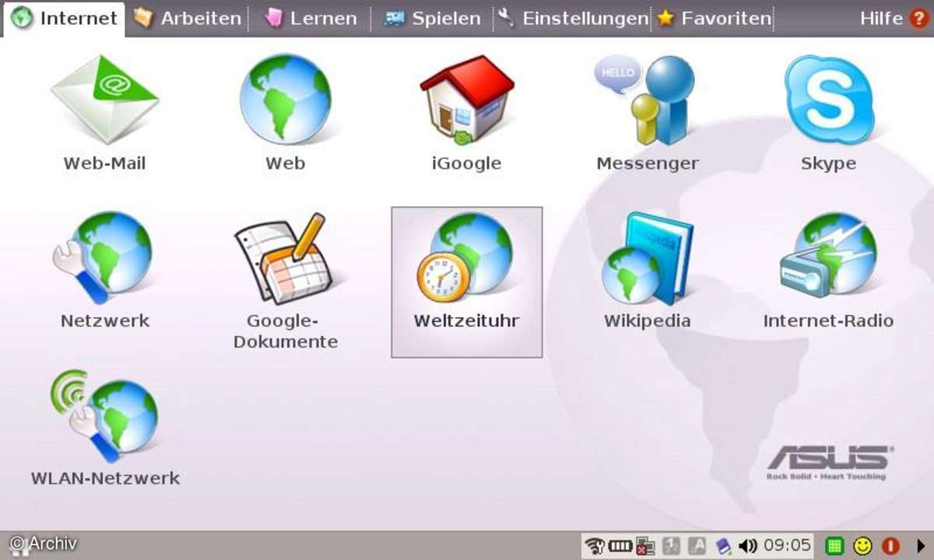This screenshot has width=934, height=560.
Task: Launch Skype
Action: pyautogui.click(x=828, y=113)
